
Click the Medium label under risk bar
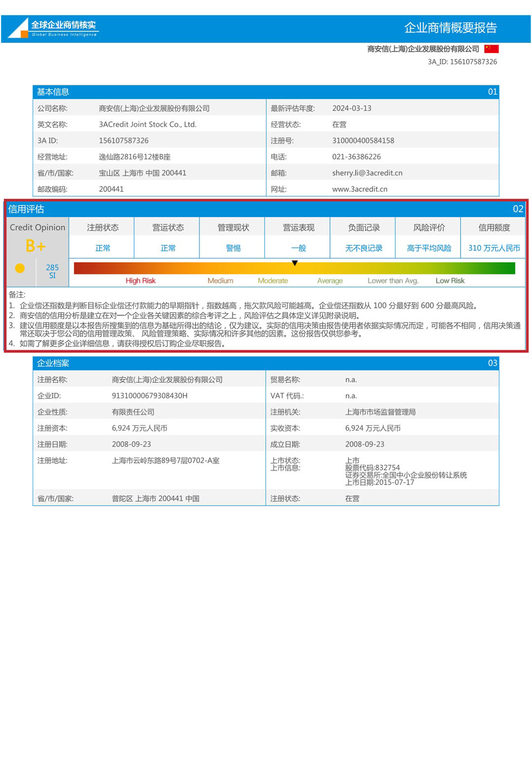click(220, 281)
